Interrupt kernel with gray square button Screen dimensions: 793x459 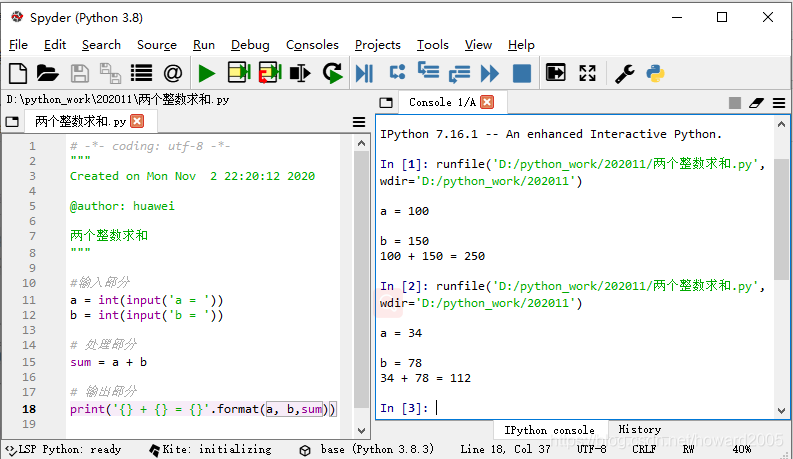click(x=735, y=103)
